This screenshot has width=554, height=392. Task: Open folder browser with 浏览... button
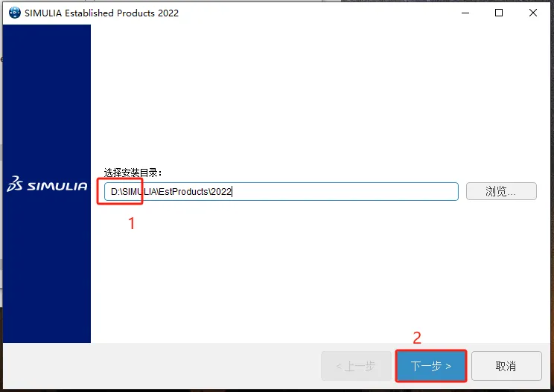(501, 191)
